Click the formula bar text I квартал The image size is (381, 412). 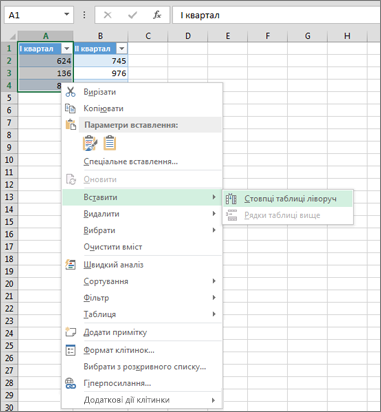(x=200, y=15)
